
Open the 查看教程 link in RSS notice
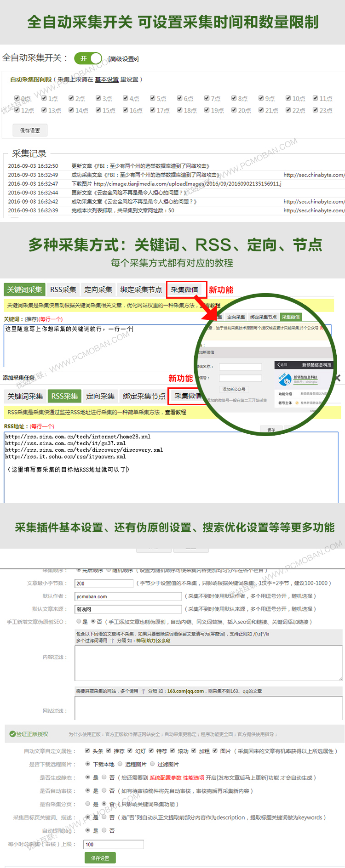point(176,412)
